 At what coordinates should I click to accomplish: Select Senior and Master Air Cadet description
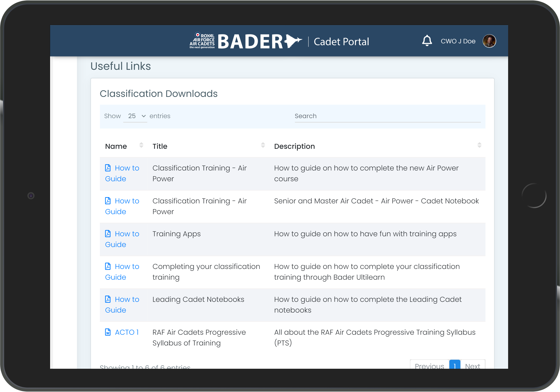click(376, 201)
